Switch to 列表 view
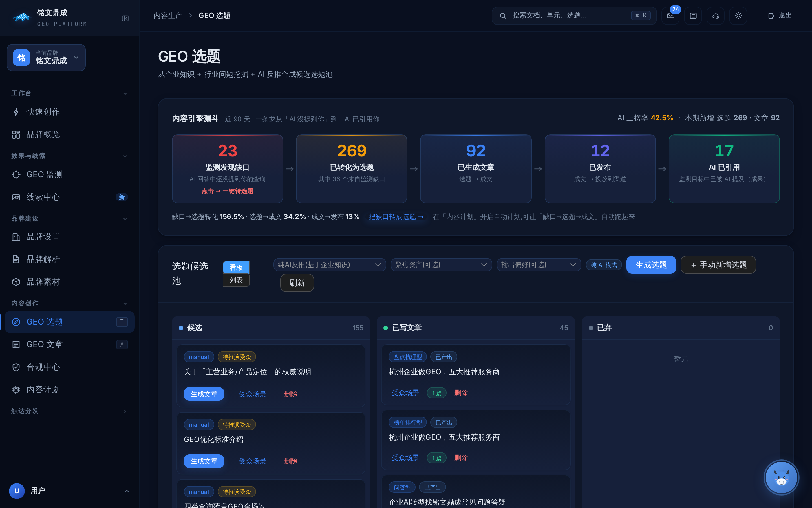The image size is (812, 508). [236, 280]
